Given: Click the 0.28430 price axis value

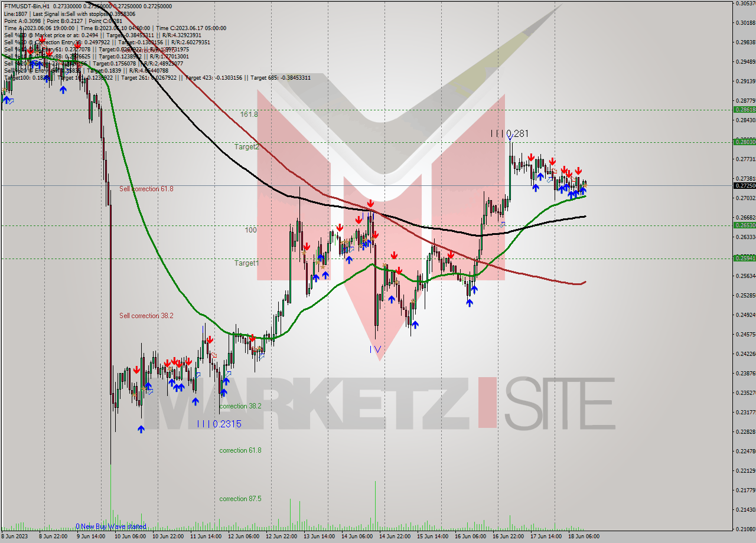Looking at the screenshot, I should tap(745, 120).
